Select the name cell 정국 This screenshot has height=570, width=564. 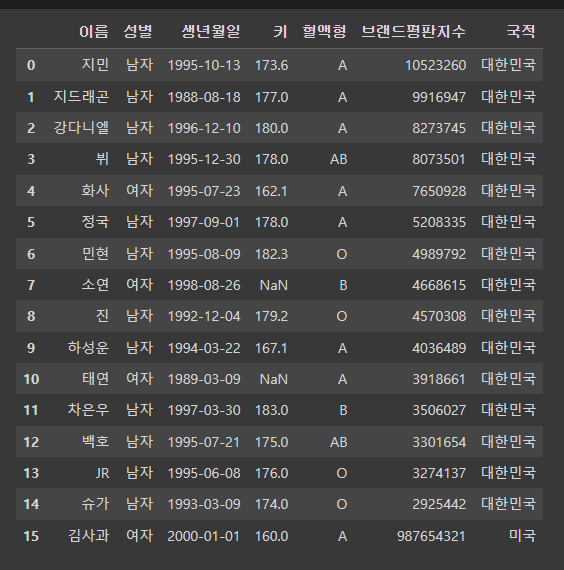(x=95, y=222)
